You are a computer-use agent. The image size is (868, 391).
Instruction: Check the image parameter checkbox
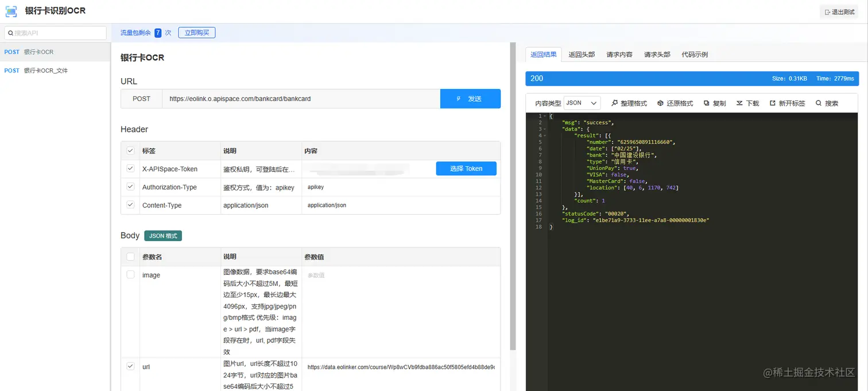point(130,275)
